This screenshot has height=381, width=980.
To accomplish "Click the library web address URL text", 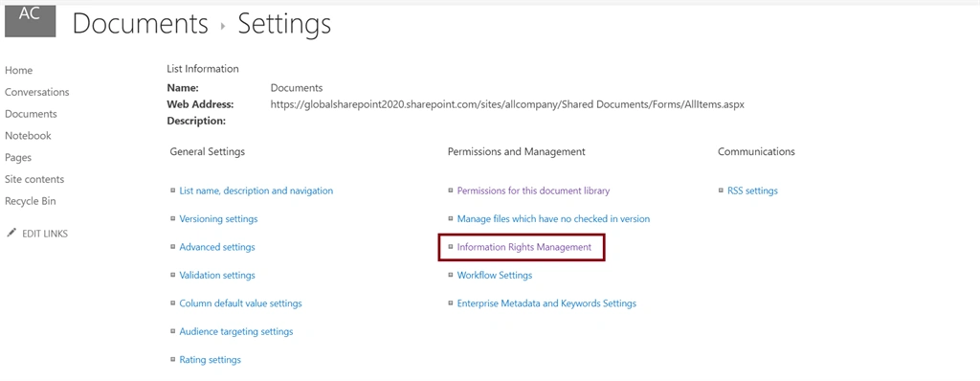I will [507, 104].
